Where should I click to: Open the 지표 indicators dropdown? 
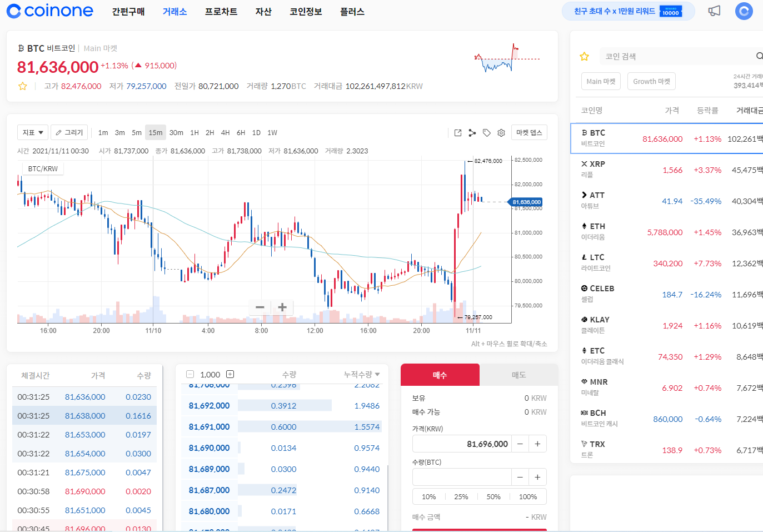pyautogui.click(x=33, y=132)
